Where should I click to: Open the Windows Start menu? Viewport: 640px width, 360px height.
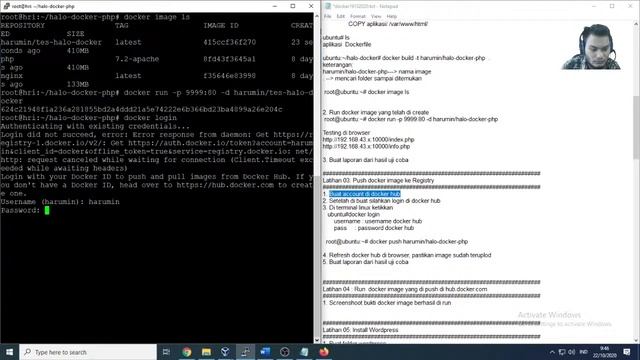(x=9, y=352)
